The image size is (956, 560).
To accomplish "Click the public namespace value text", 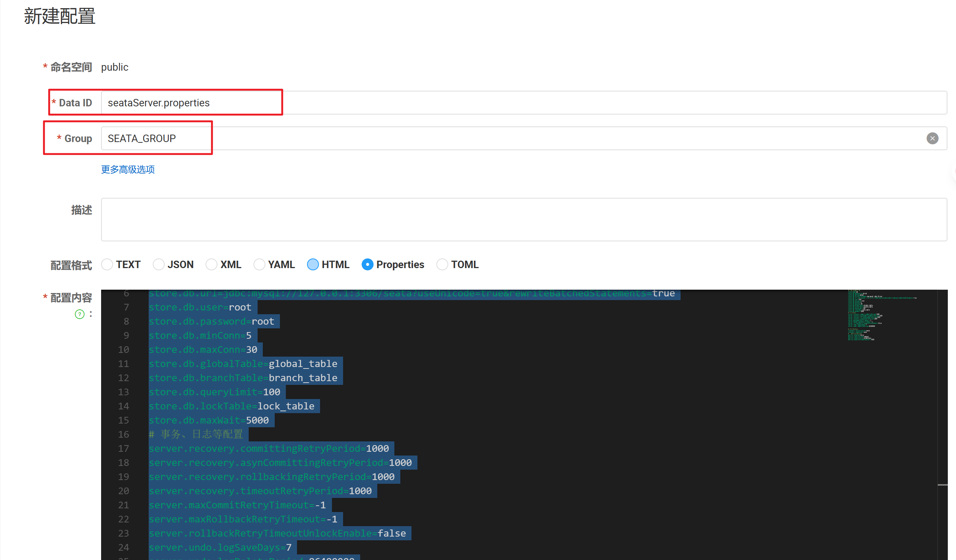I will click(114, 67).
